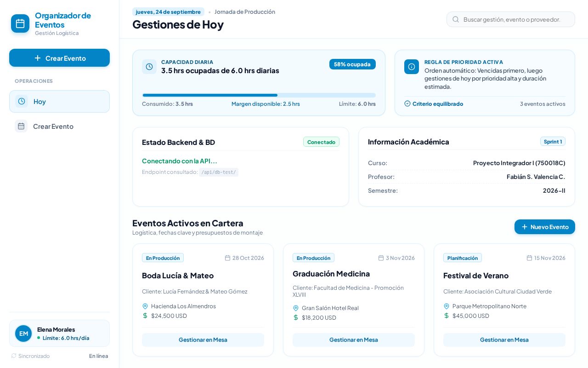
Task: Focus the Buscar gestión search field
Action: click(511, 19)
